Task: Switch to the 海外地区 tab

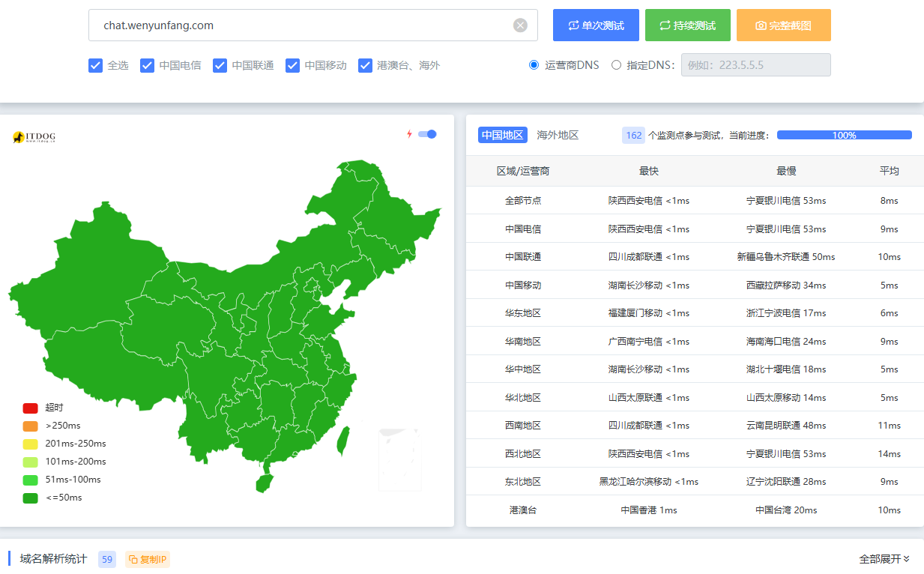Action: 558,135
